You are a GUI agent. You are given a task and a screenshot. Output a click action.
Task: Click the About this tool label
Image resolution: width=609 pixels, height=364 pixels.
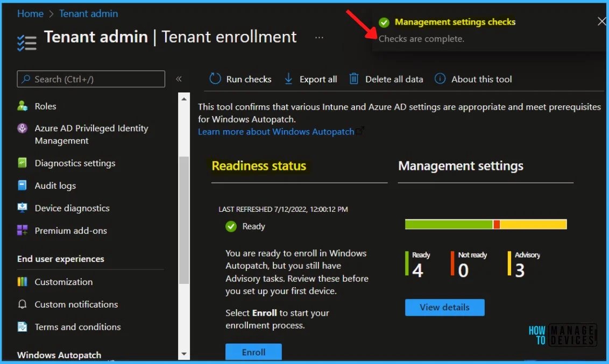click(x=481, y=79)
